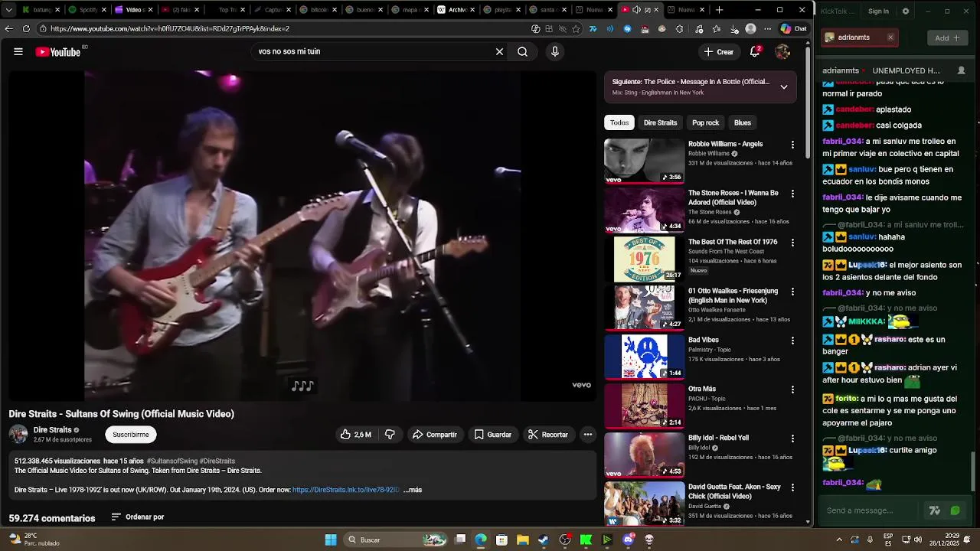This screenshot has width=980, height=551.
Task: Open File Explorer from the taskbar
Action: (x=522, y=540)
